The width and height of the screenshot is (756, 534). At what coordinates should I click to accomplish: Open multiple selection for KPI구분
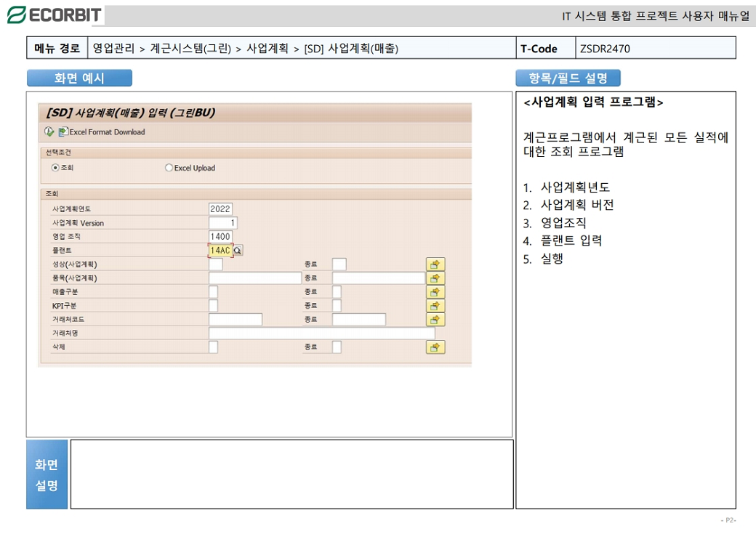tap(435, 306)
